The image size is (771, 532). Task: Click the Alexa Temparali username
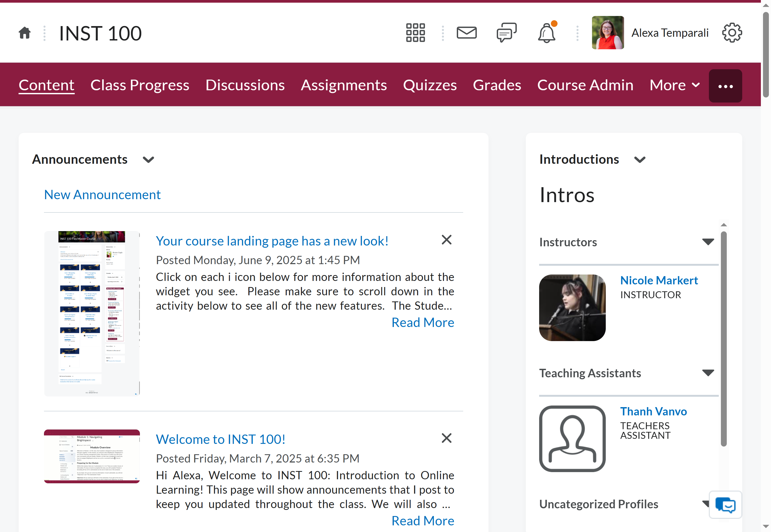[670, 33]
